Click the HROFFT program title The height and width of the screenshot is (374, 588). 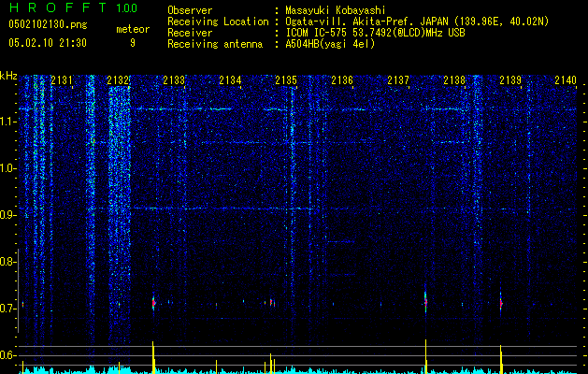[58, 7]
